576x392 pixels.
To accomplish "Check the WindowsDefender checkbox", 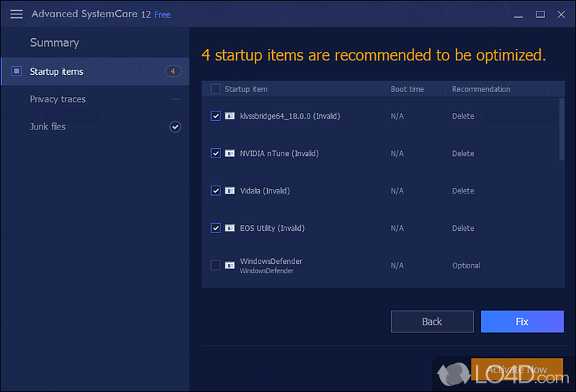I will click(215, 265).
